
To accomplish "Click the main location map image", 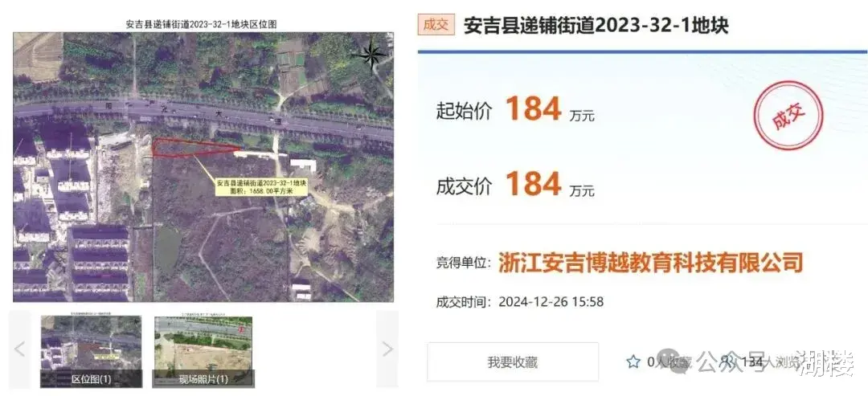I will click(x=203, y=166).
